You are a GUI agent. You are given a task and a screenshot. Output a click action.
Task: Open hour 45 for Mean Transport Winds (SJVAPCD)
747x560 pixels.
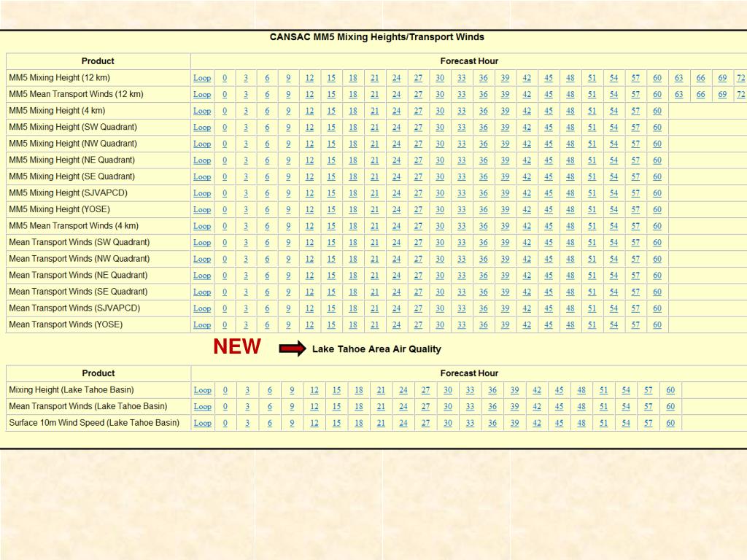pos(549,308)
